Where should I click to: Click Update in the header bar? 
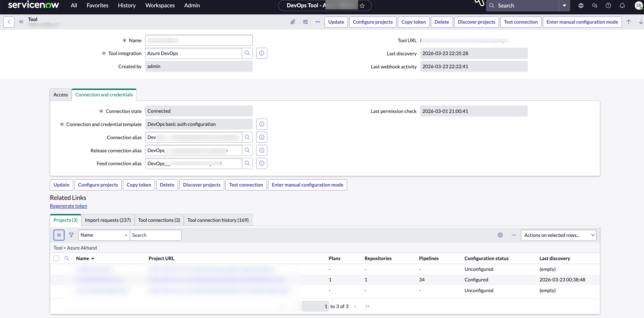336,22
